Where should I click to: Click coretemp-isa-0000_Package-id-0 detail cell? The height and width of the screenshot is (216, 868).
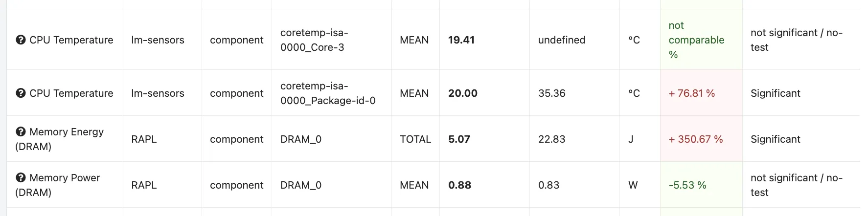pos(331,93)
